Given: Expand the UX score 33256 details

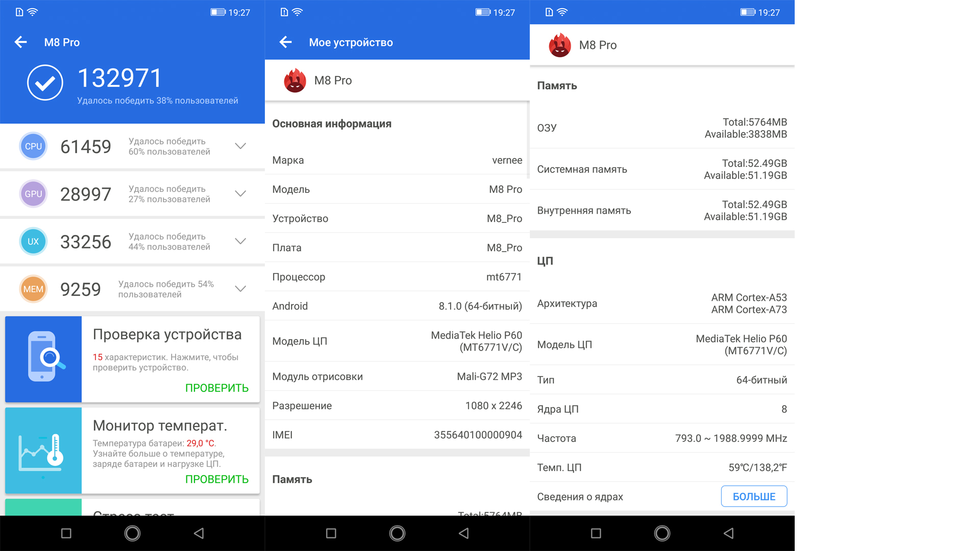Looking at the screenshot, I should point(240,241).
